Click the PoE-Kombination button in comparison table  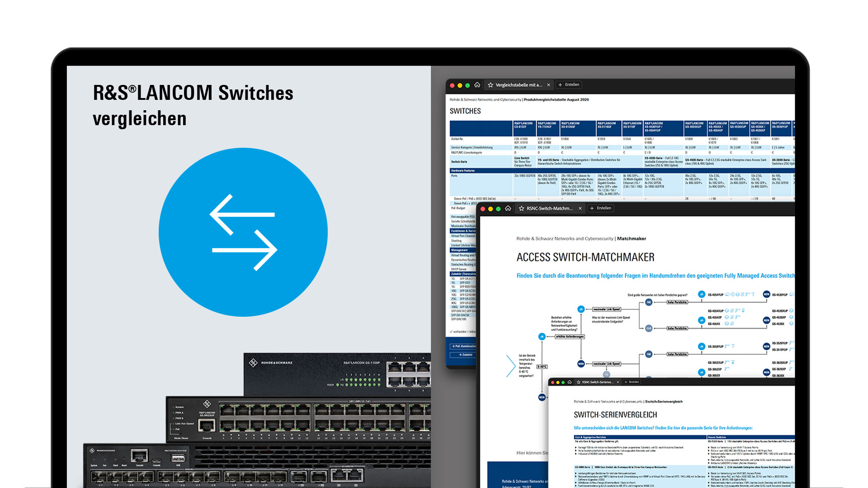click(462, 347)
